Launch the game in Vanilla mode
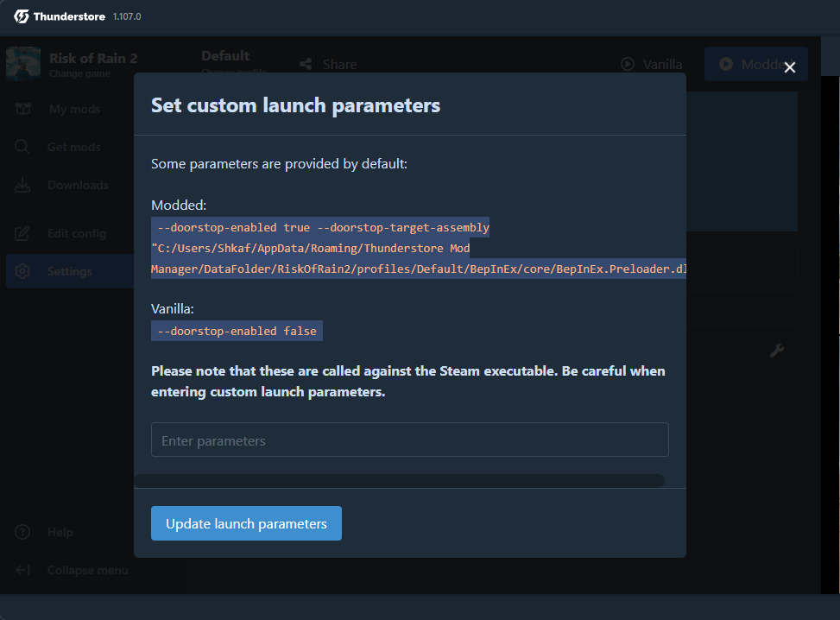The width and height of the screenshot is (840, 620). click(652, 64)
